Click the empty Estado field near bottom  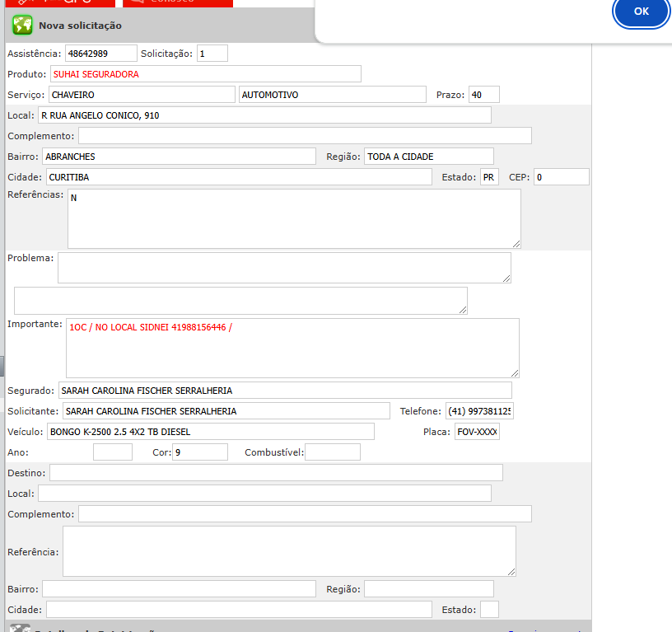coord(489,609)
